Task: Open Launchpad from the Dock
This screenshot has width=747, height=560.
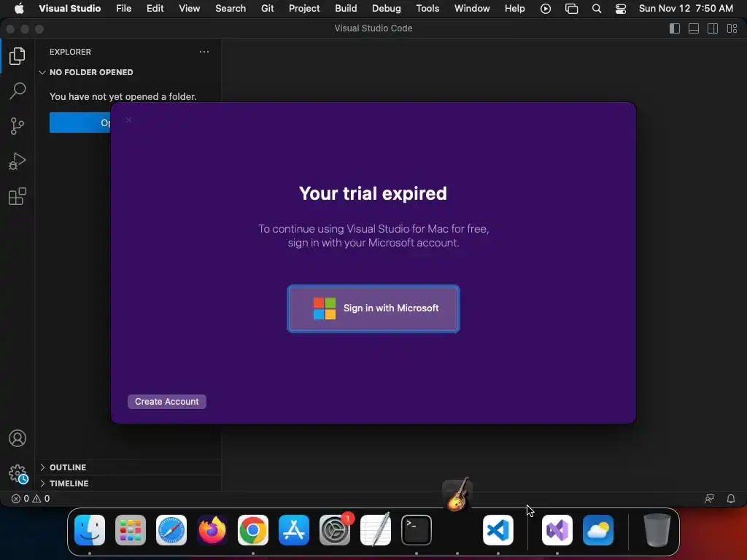Action: click(x=131, y=530)
